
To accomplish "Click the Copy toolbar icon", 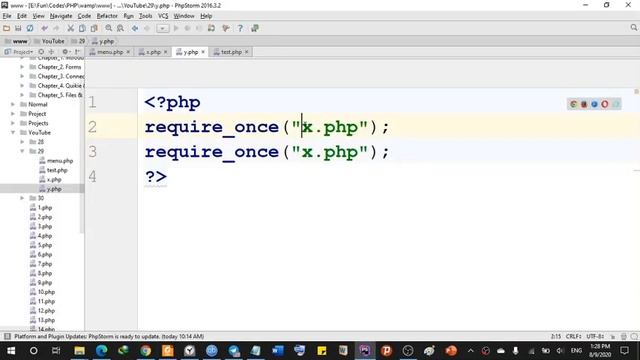I will click(82, 28).
